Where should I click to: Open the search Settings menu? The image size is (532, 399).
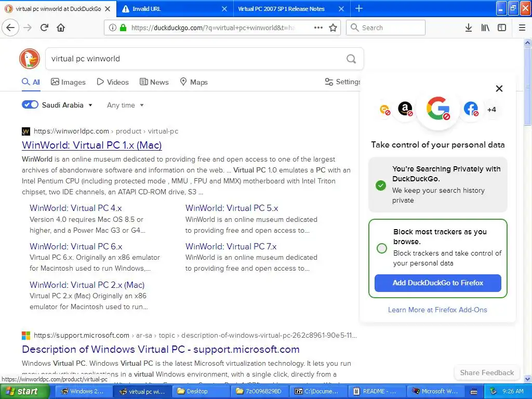tap(343, 82)
